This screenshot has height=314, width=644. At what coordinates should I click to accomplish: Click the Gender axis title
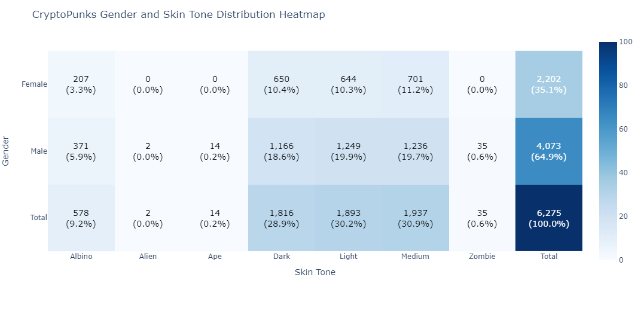tap(7, 151)
